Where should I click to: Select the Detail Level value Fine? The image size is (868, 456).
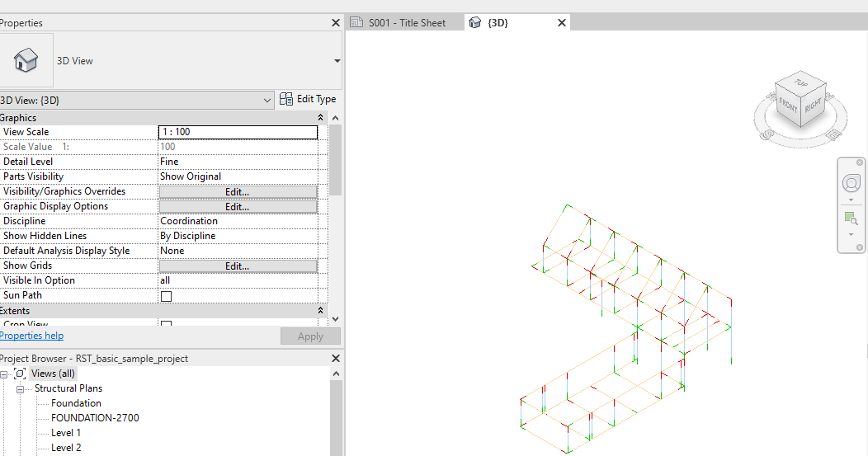point(238,162)
